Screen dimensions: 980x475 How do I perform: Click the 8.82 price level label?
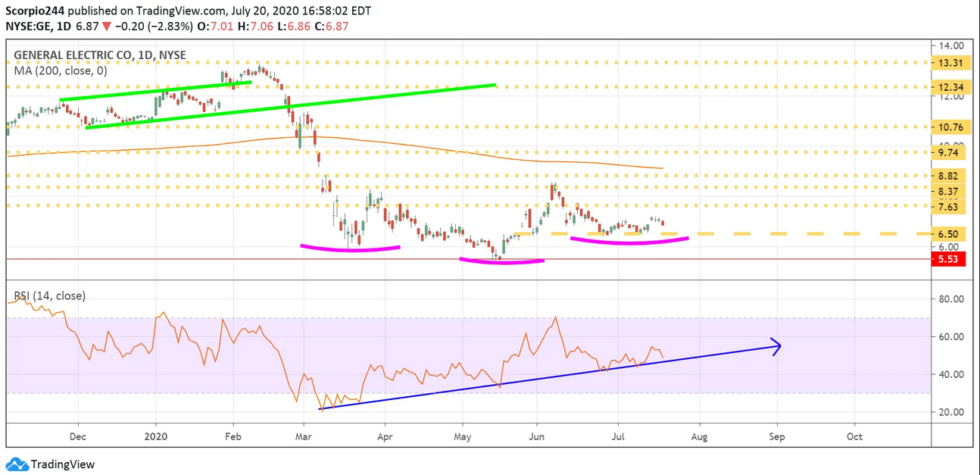pos(948,175)
